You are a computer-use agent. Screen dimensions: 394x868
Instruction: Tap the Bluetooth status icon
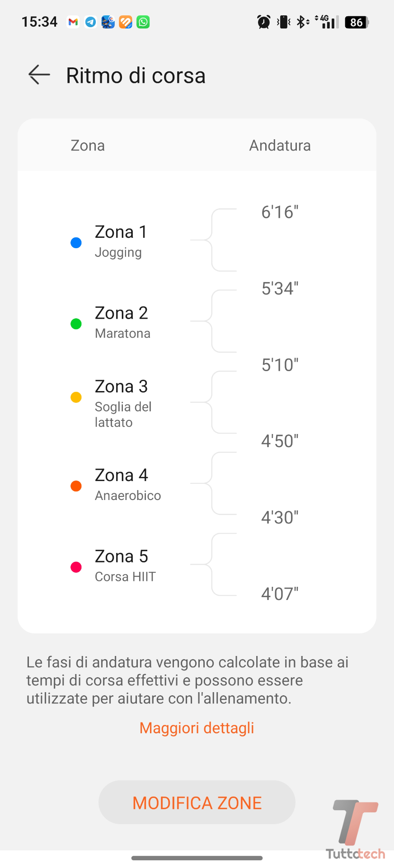click(302, 22)
